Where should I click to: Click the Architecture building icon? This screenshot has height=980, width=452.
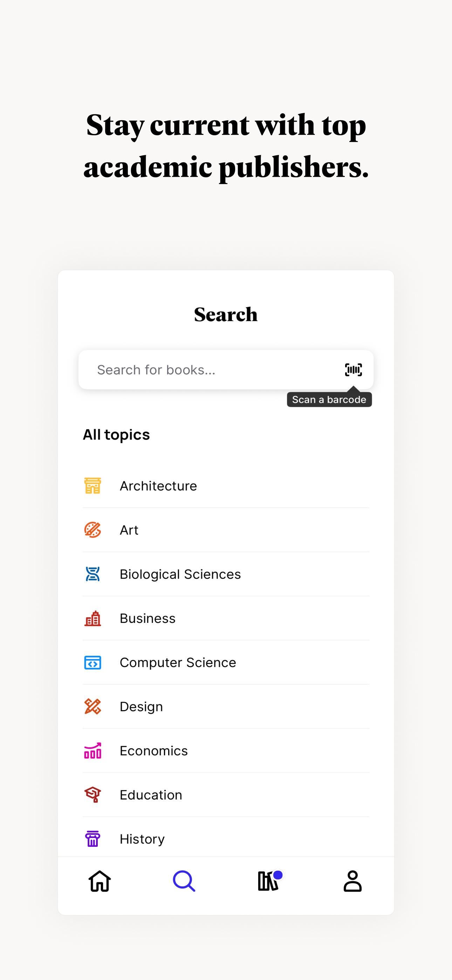(93, 486)
